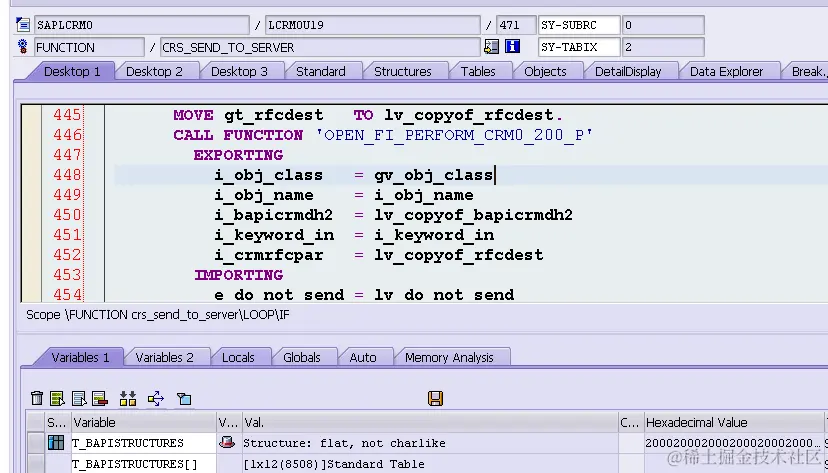828x473 pixels.
Task: Click the blue branching arrow icon
Action: point(156,398)
